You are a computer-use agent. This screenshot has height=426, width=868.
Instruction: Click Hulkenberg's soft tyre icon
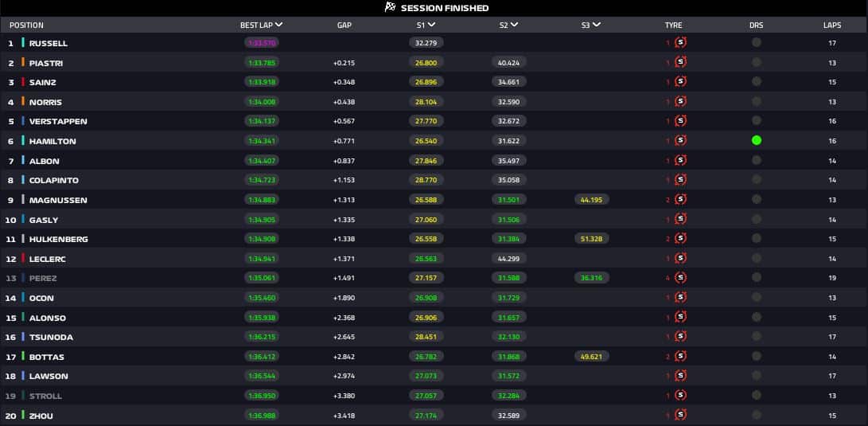click(680, 238)
